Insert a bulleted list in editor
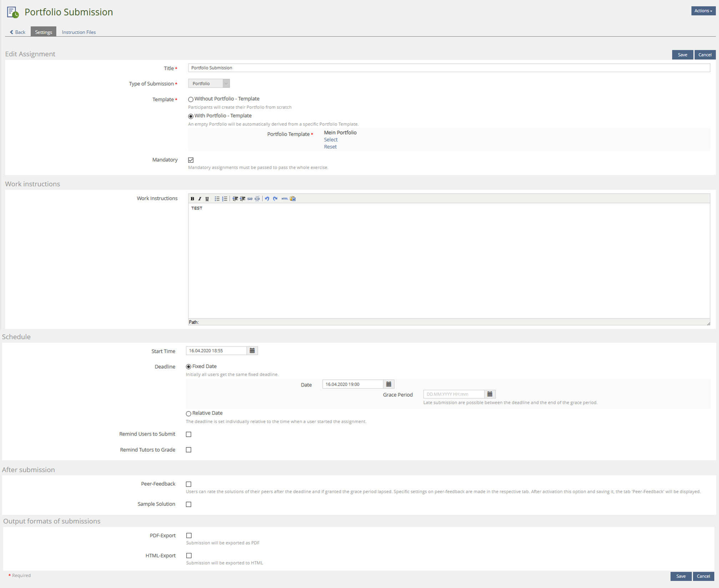The image size is (719, 588). pos(217,199)
